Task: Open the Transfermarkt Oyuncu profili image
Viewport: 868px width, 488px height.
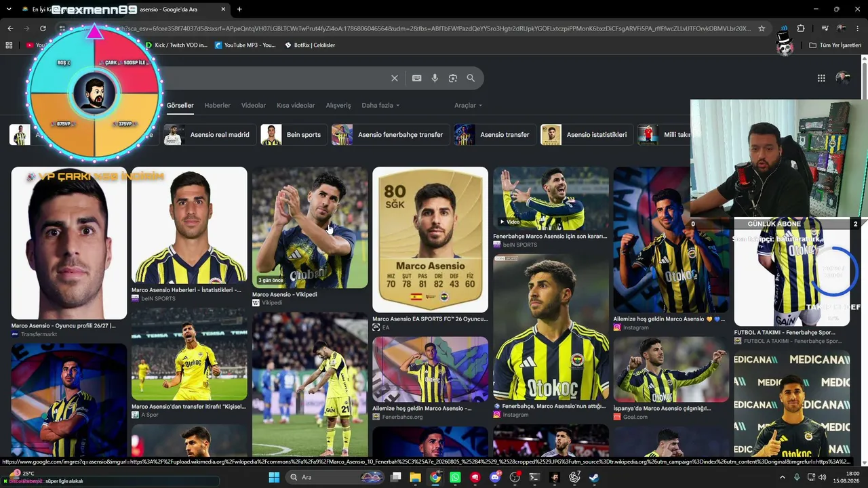Action: 69,243
